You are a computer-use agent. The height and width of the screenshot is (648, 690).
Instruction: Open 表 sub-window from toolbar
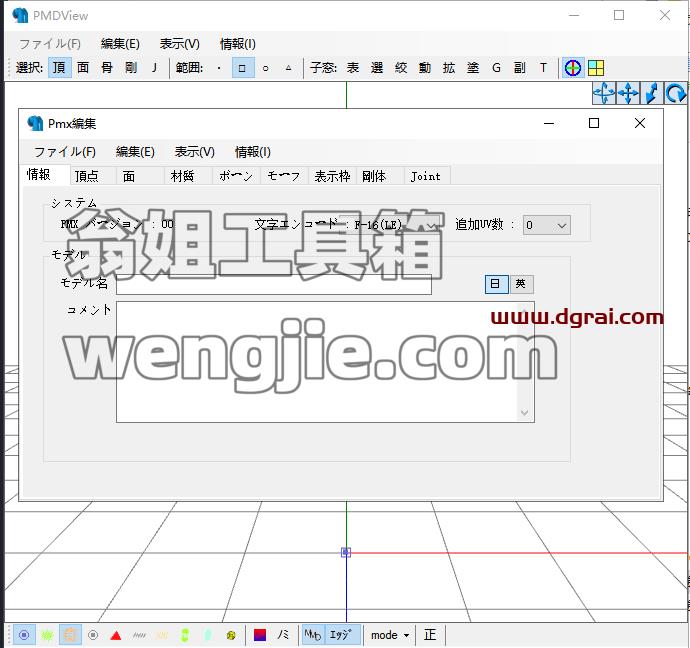pyautogui.click(x=353, y=68)
